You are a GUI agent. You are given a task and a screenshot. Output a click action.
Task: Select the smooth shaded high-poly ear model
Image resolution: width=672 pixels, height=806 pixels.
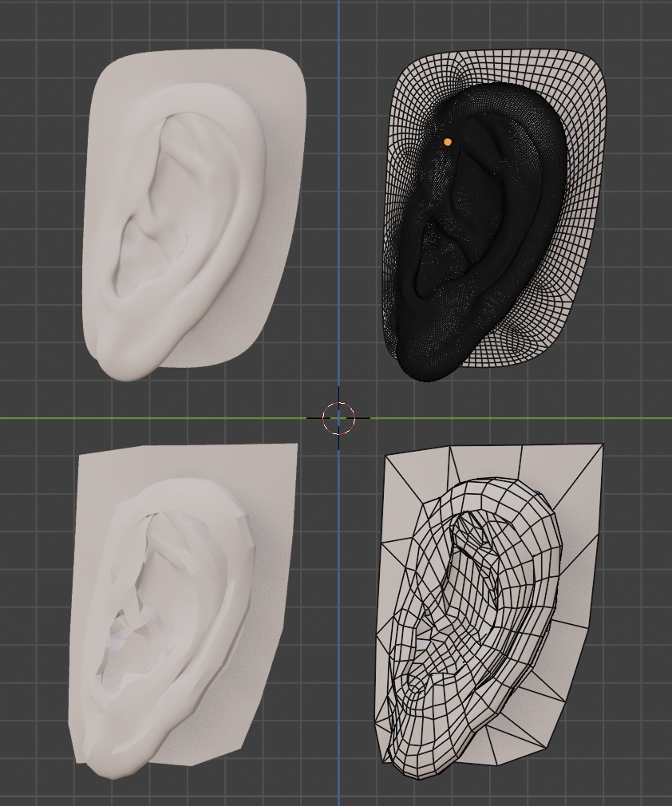[x=195, y=215]
